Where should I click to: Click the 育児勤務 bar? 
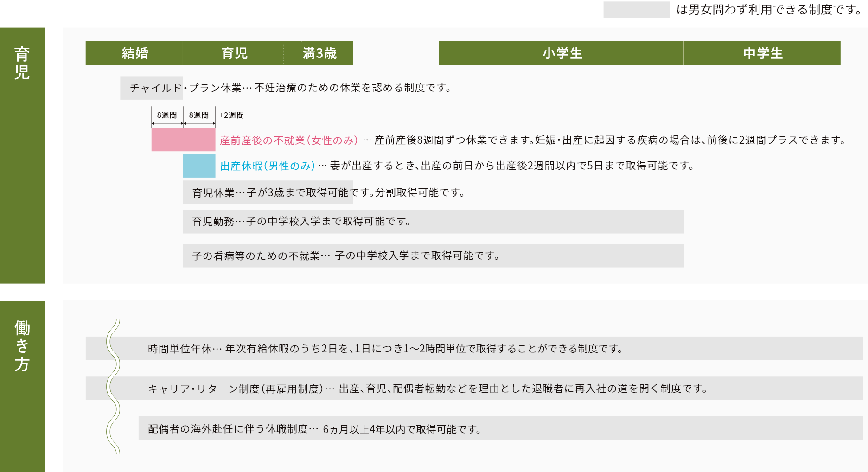pyautogui.click(x=431, y=222)
